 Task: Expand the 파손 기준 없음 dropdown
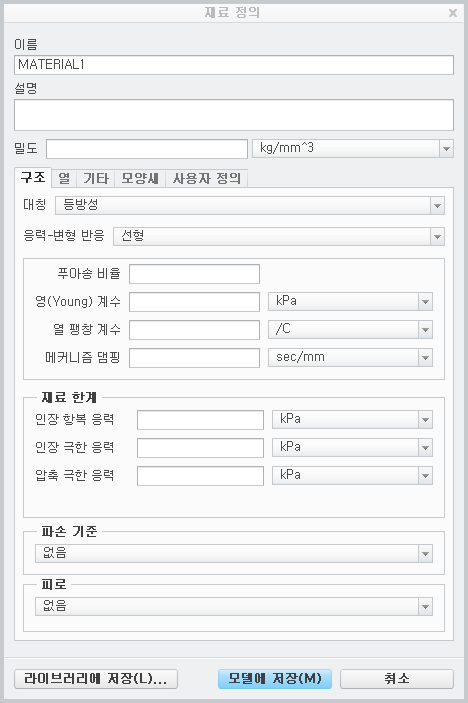[x=234, y=554]
